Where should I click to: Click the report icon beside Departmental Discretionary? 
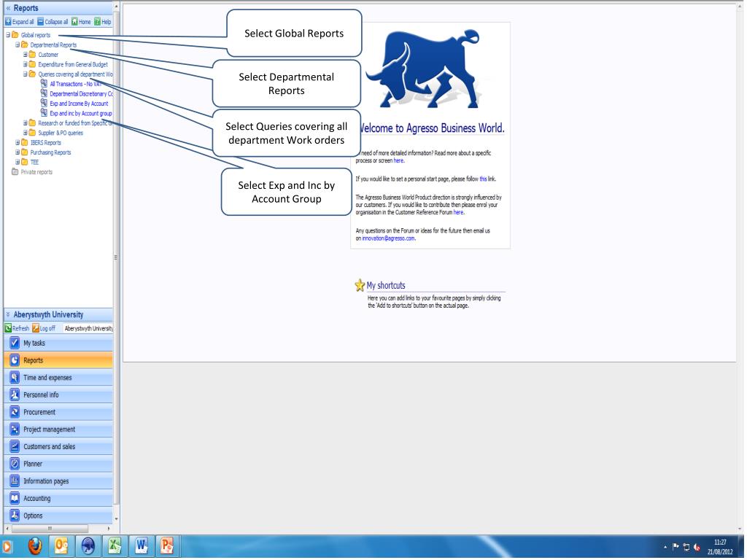click(x=44, y=93)
